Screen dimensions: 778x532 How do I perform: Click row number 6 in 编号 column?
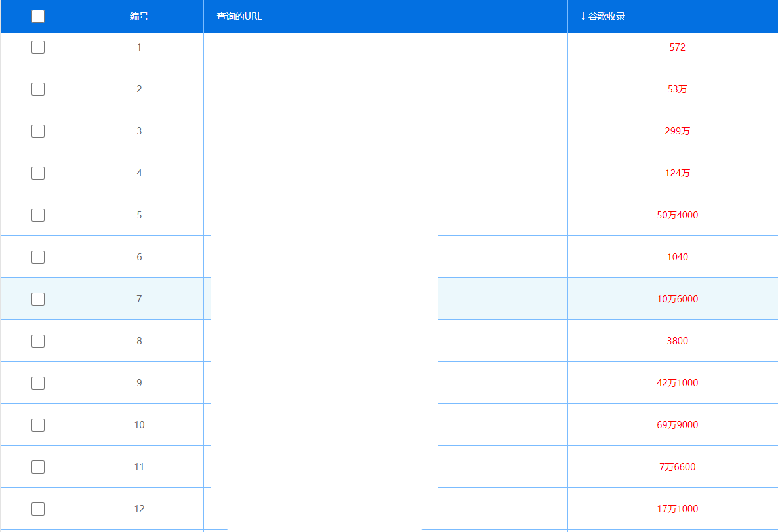click(139, 257)
